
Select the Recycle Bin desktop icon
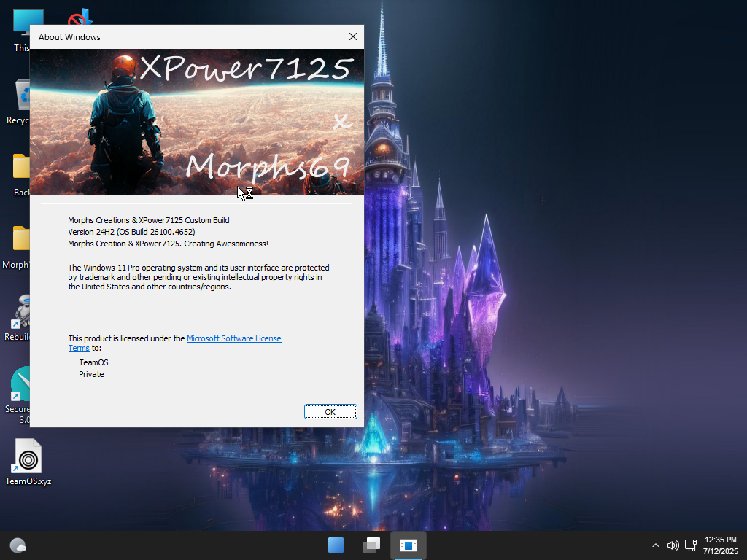click(x=18, y=102)
